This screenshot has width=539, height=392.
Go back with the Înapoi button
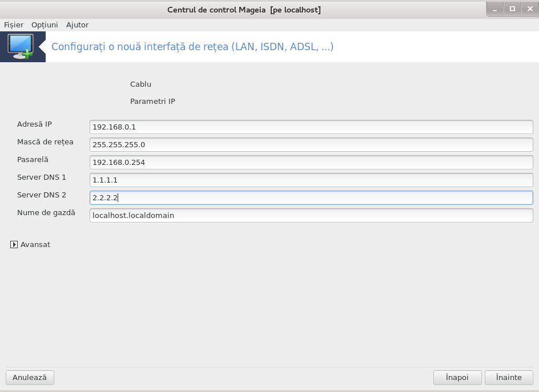pos(457,378)
